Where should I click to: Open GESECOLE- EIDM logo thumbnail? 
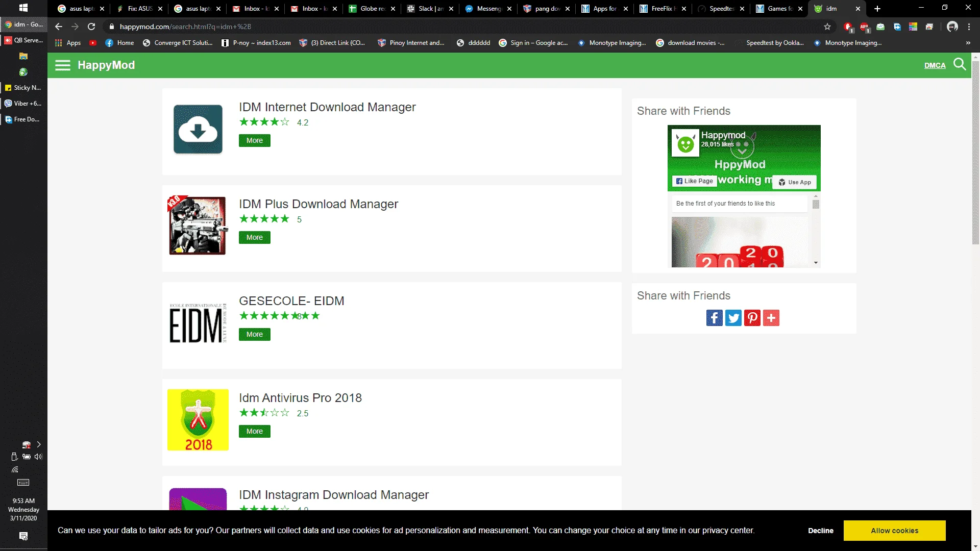(198, 323)
